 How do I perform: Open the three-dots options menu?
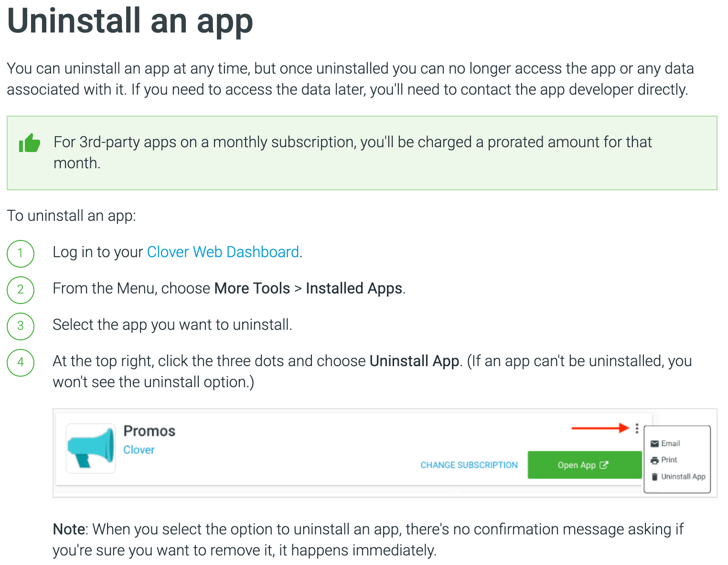pos(637,428)
